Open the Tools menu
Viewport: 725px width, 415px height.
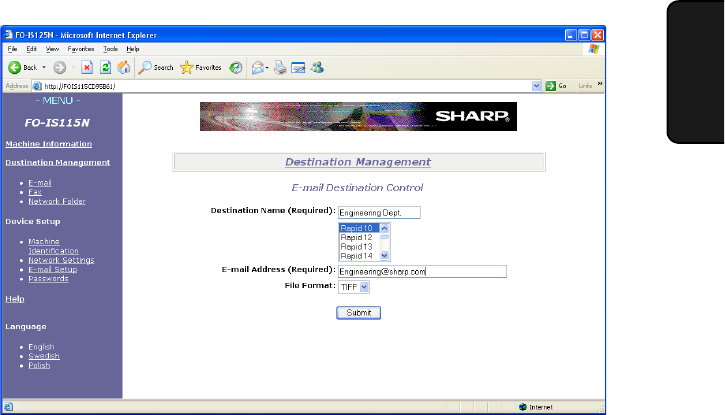110,49
